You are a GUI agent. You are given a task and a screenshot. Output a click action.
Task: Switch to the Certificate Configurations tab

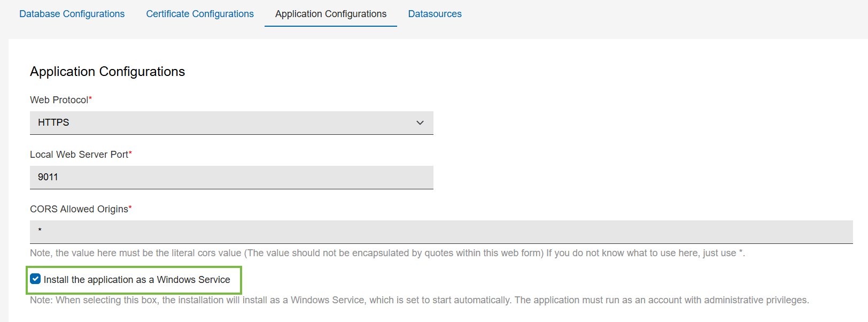click(200, 14)
